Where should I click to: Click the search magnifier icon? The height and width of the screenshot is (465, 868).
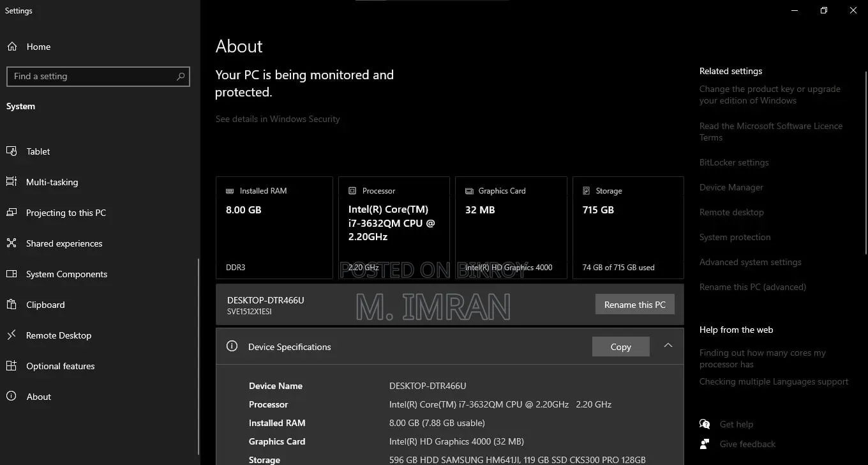coord(181,77)
